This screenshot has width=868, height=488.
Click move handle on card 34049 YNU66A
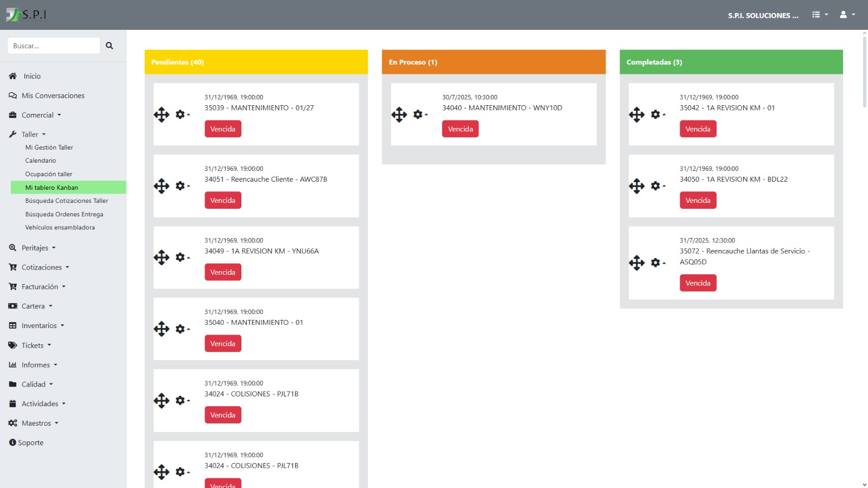coord(162,258)
